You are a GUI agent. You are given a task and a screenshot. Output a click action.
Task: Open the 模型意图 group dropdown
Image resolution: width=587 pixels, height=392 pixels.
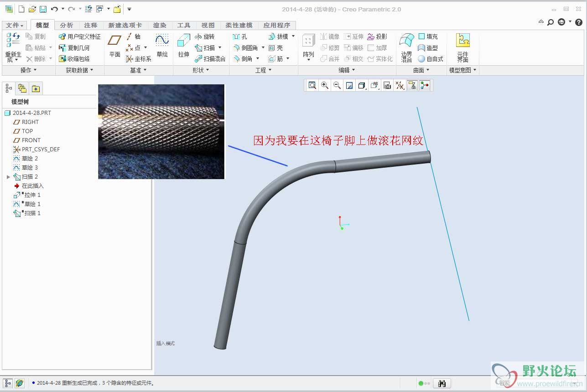tap(462, 70)
